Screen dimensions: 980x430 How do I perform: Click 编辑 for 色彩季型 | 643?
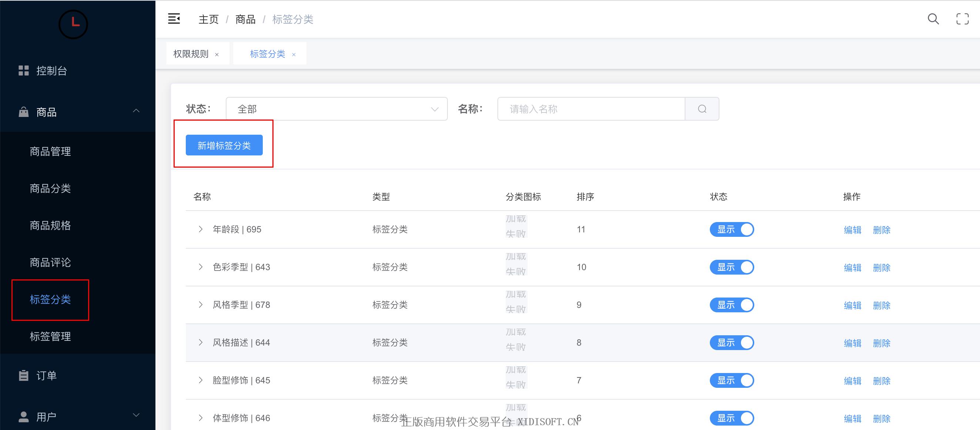[852, 268]
